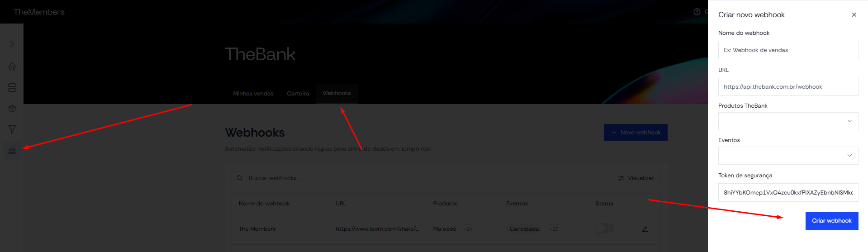Open the TheBank bank icon in sidebar
Screen dimensions: 868x252
point(12,150)
